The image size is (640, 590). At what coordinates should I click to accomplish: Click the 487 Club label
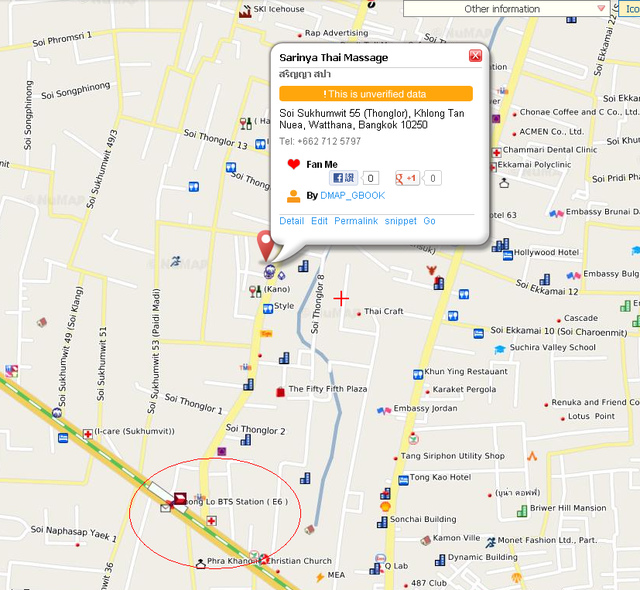click(429, 583)
